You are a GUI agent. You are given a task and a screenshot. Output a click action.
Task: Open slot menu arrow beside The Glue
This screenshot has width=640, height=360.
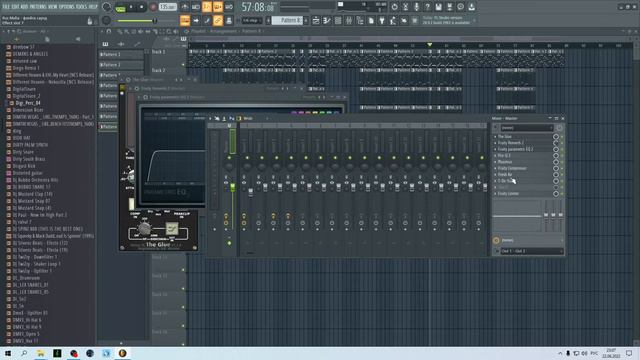pos(495,137)
